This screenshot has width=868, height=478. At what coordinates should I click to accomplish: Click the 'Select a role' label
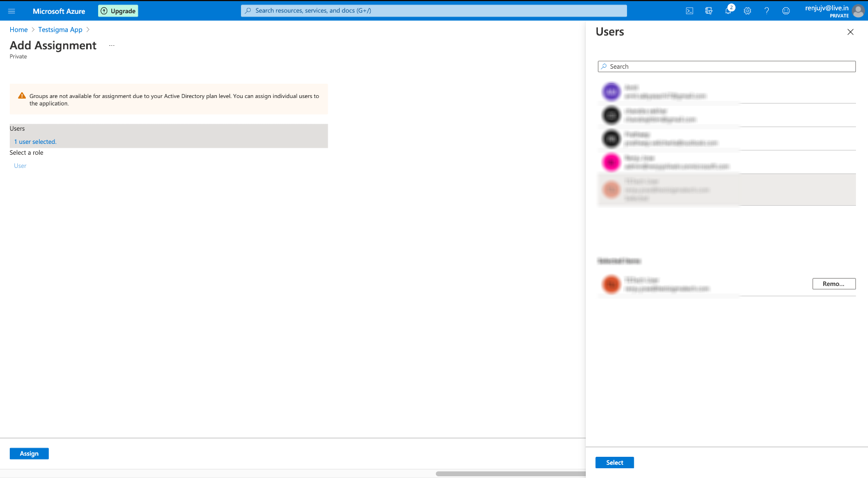[26, 152]
